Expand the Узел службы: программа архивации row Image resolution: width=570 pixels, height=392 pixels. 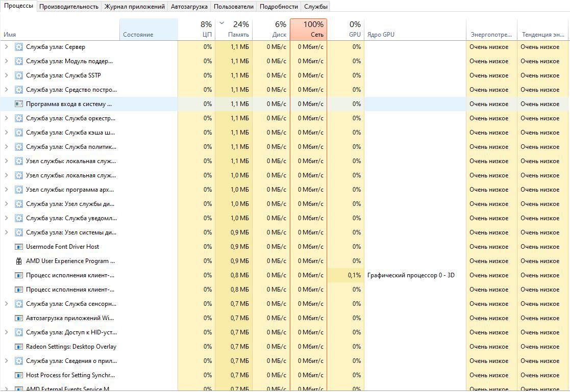tap(6, 190)
